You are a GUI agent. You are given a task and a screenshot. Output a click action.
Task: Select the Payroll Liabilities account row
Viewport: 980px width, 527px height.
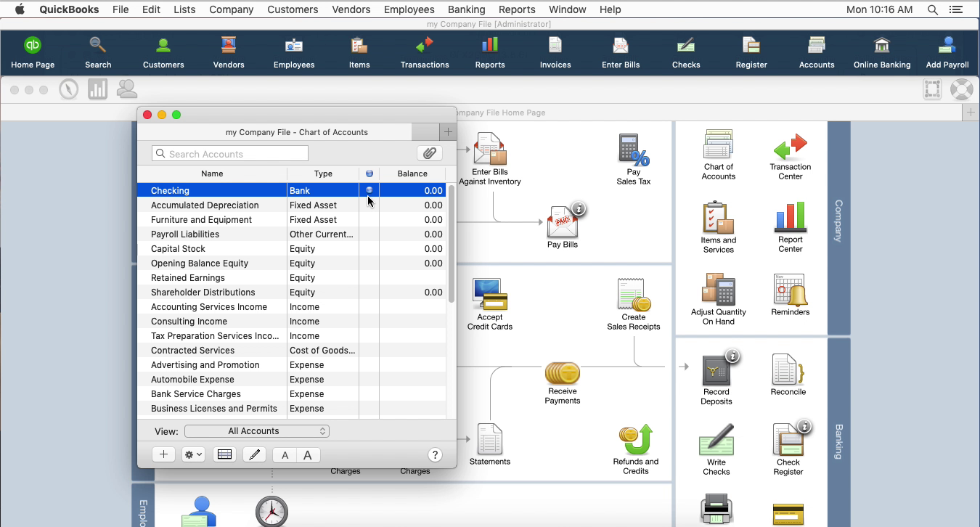292,234
